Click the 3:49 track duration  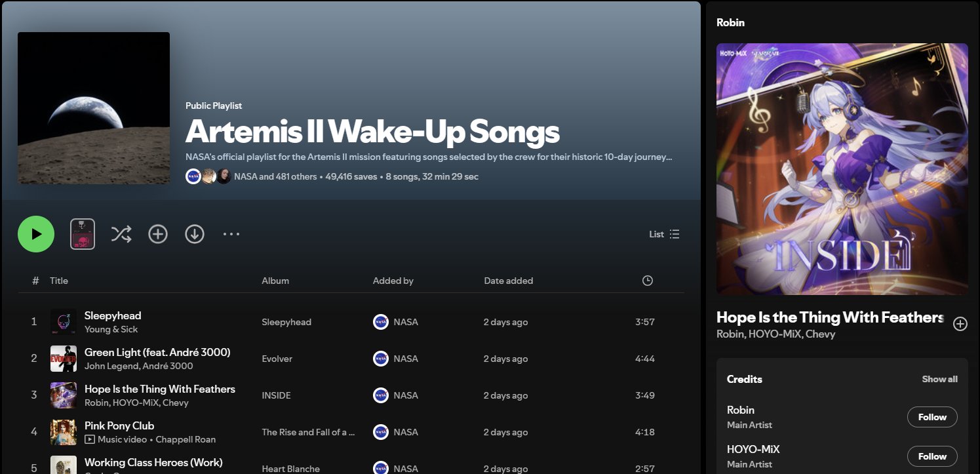coord(645,395)
